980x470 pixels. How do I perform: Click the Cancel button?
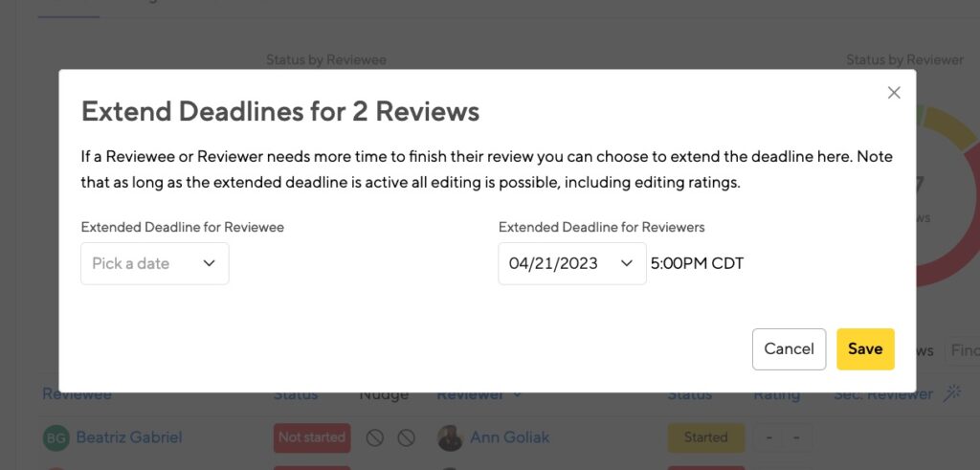(x=789, y=348)
